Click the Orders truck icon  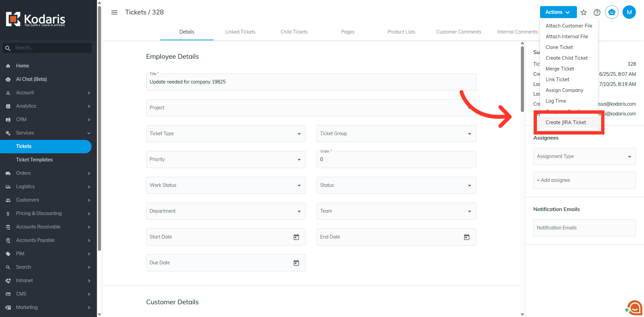[x=8, y=173]
